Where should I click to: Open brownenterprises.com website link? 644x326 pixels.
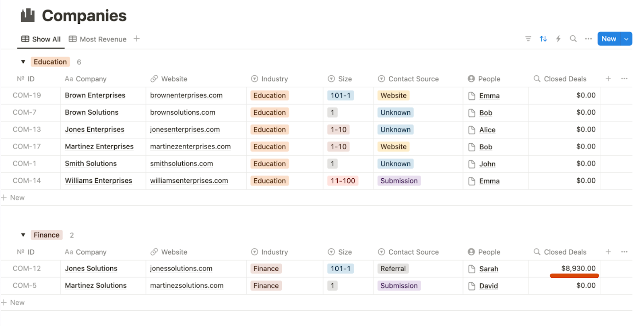point(186,95)
